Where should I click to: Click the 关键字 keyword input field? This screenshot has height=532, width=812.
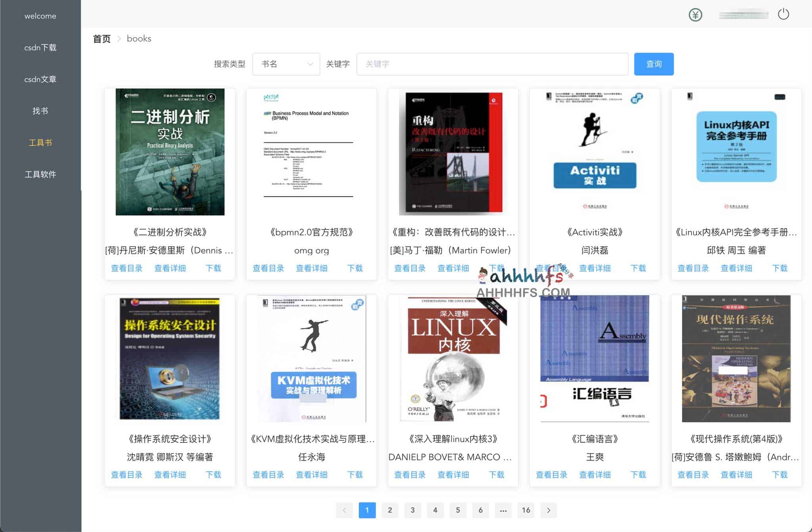[x=492, y=64]
